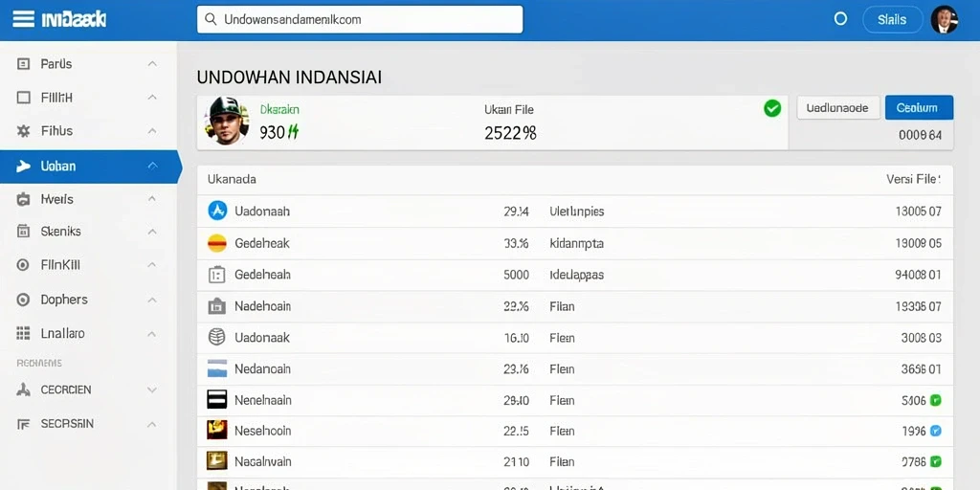Click the SECRSRIN sidebar icon
Image resolution: width=980 pixels, height=490 pixels.
point(23,424)
